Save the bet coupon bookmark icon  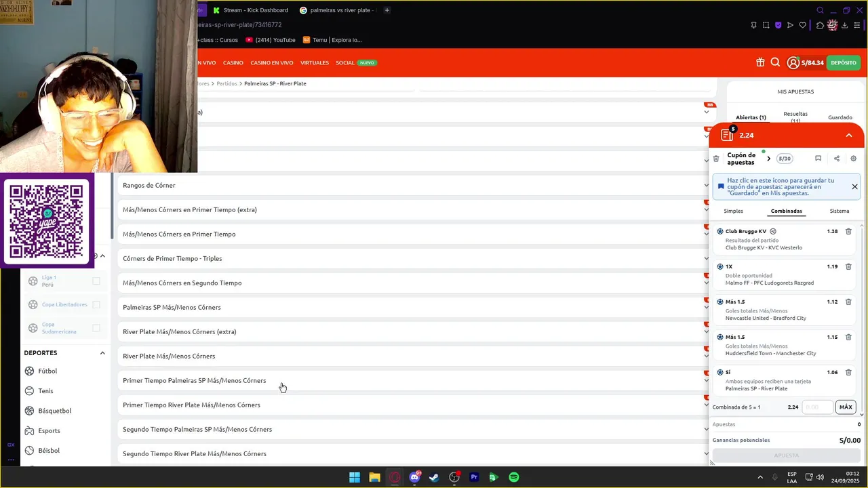tap(818, 159)
